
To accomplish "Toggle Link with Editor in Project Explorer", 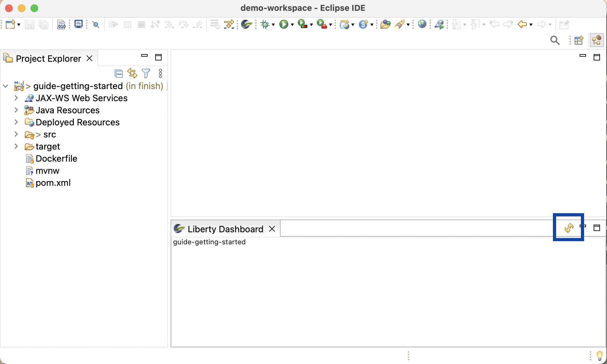I will [132, 73].
